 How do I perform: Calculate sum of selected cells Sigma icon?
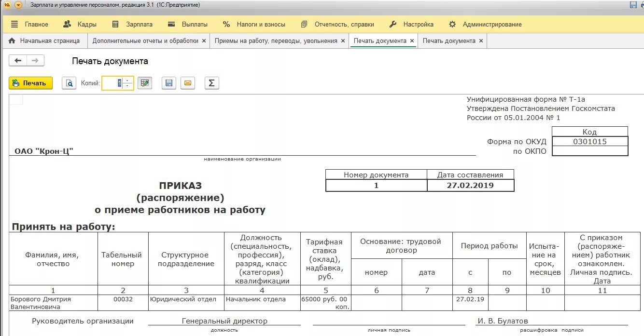click(211, 83)
